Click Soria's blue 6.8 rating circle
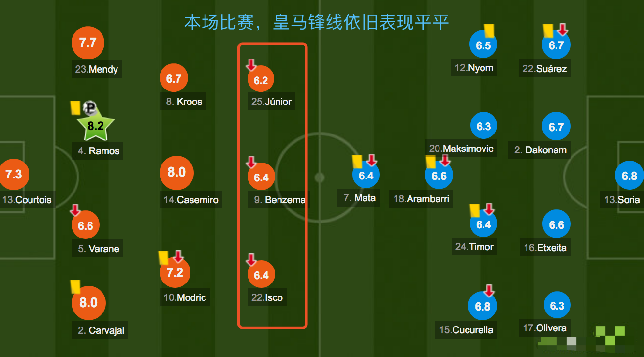Image resolution: width=644 pixels, height=357 pixels. tap(629, 176)
